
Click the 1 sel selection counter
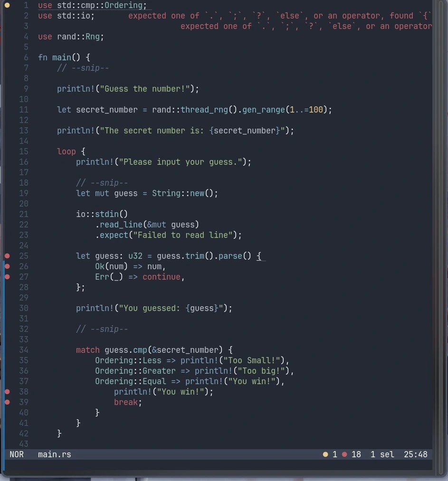pyautogui.click(x=382, y=454)
